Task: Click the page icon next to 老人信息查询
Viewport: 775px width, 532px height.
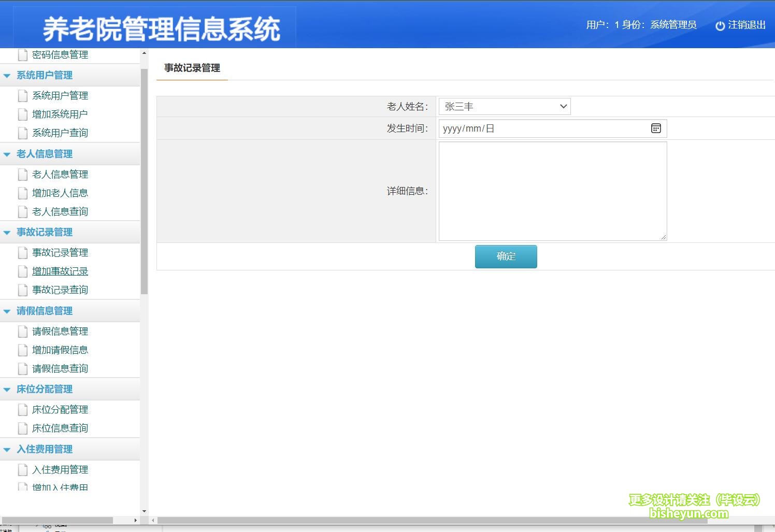Action: tap(23, 212)
